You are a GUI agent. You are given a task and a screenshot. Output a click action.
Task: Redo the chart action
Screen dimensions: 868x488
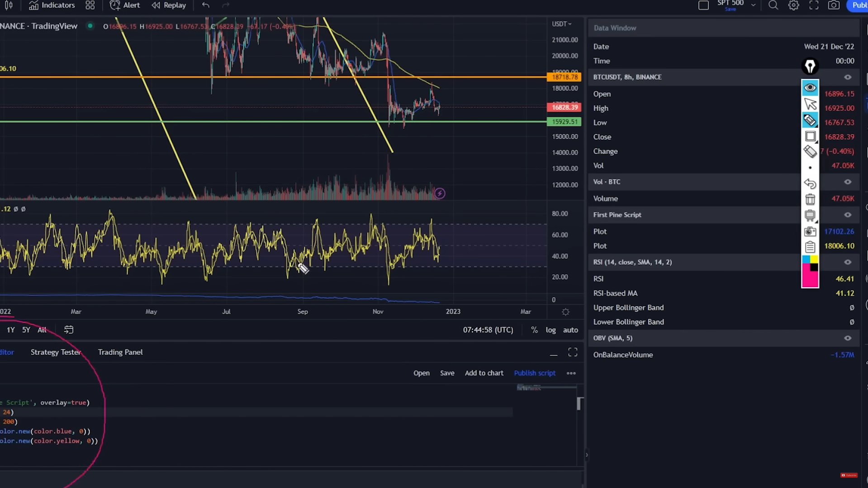[226, 5]
